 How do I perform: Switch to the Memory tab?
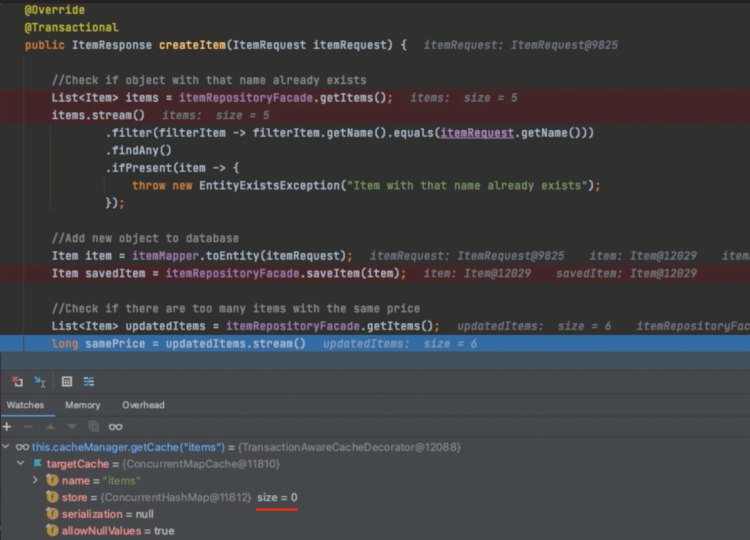(x=83, y=405)
